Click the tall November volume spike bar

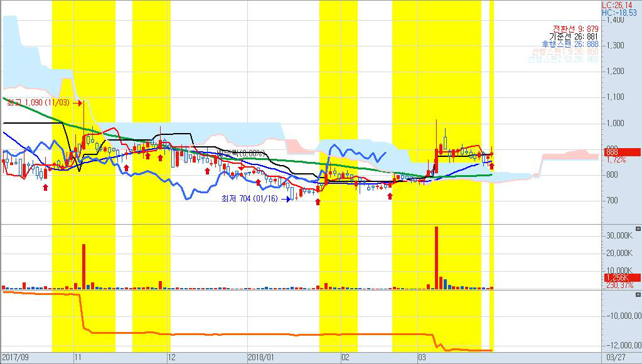[84, 267]
